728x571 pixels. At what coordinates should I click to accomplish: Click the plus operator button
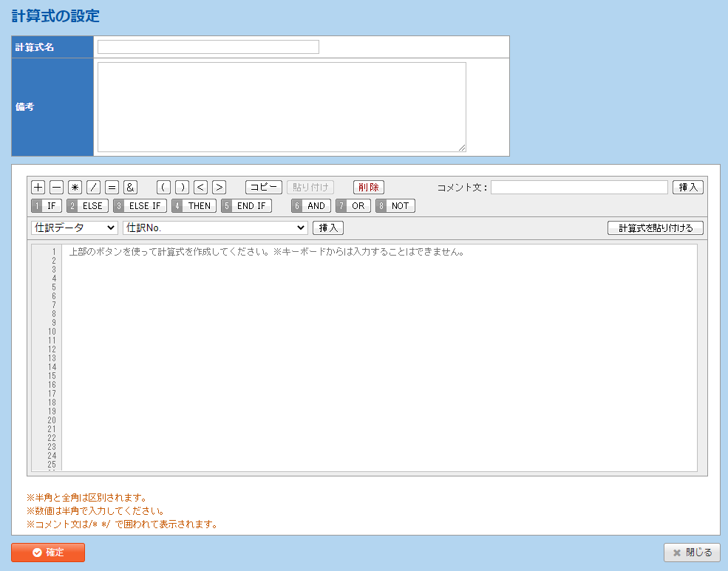(x=38, y=187)
